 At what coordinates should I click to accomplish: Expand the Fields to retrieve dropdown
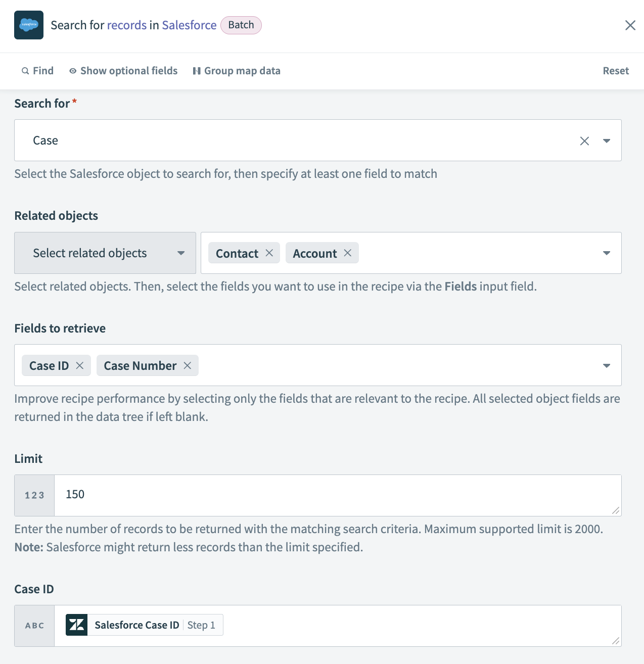click(606, 365)
